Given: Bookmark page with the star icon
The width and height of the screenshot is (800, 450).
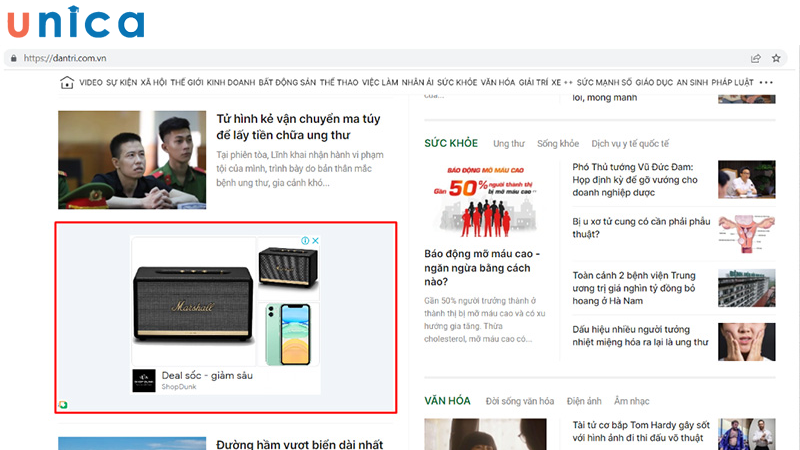Looking at the screenshot, I should (x=776, y=58).
